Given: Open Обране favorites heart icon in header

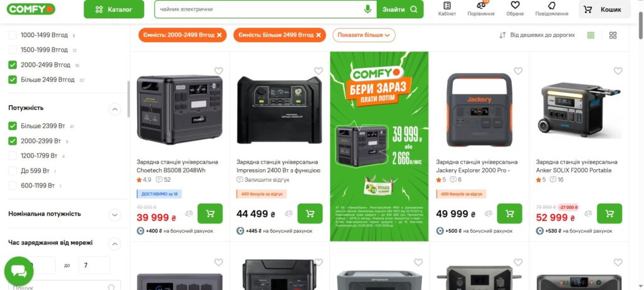Looking at the screenshot, I should (515, 5).
